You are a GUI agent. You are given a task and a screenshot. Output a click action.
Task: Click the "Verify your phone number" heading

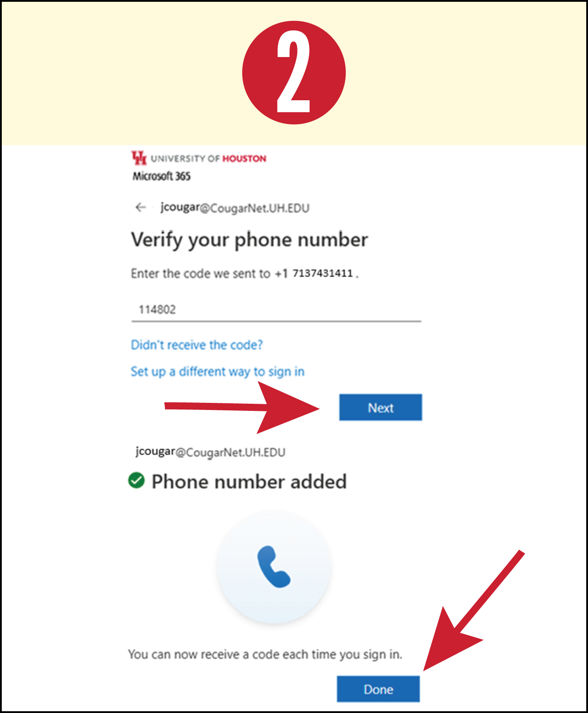(249, 240)
